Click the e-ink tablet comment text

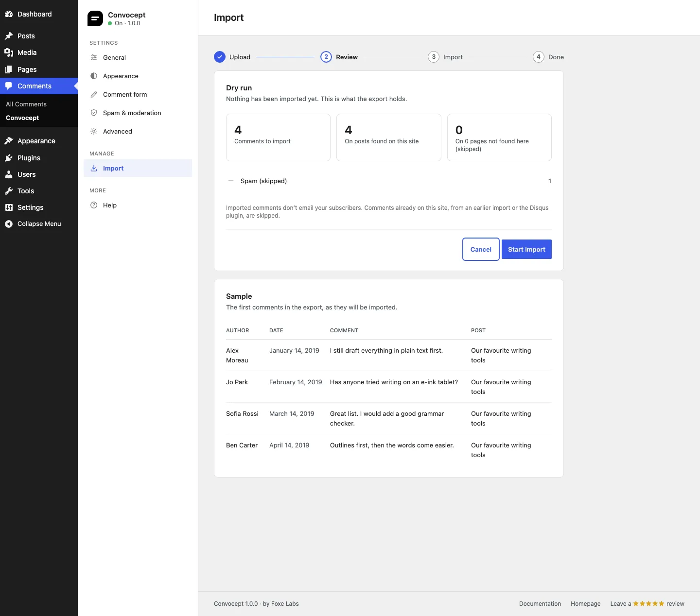pos(394,382)
